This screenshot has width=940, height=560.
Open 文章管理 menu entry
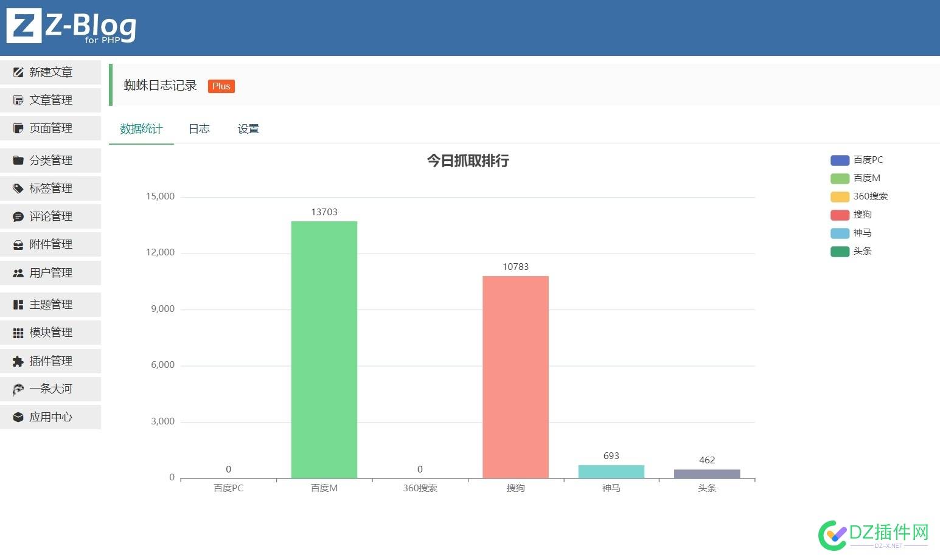click(x=50, y=100)
